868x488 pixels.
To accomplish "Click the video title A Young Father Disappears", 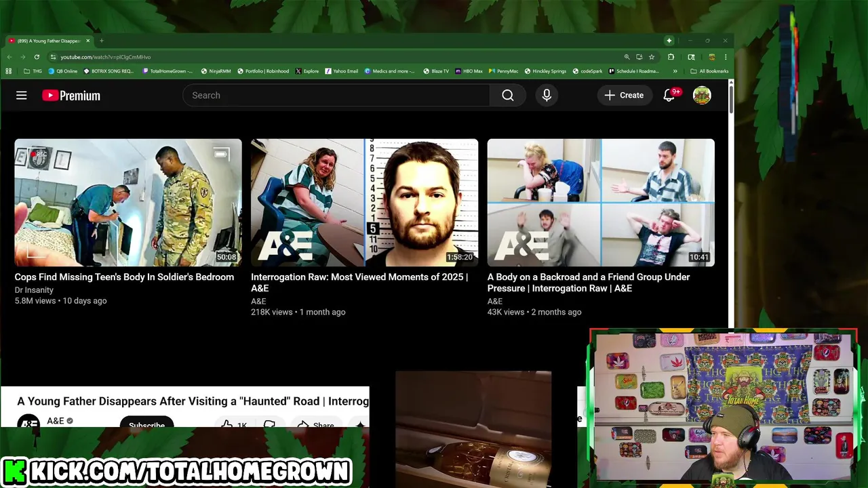I will point(193,401).
